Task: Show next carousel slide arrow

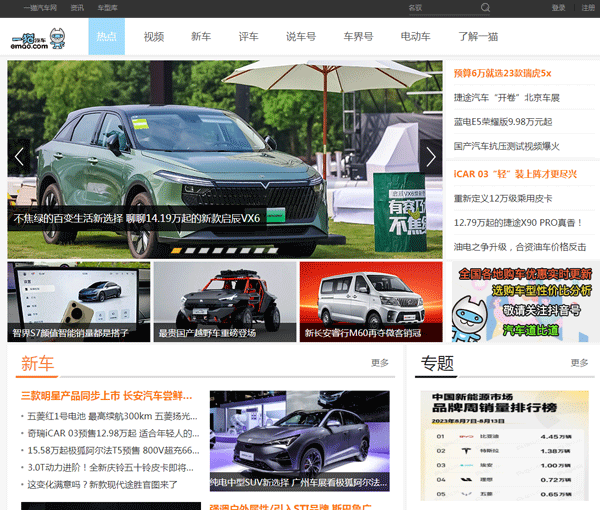Action: point(431,157)
